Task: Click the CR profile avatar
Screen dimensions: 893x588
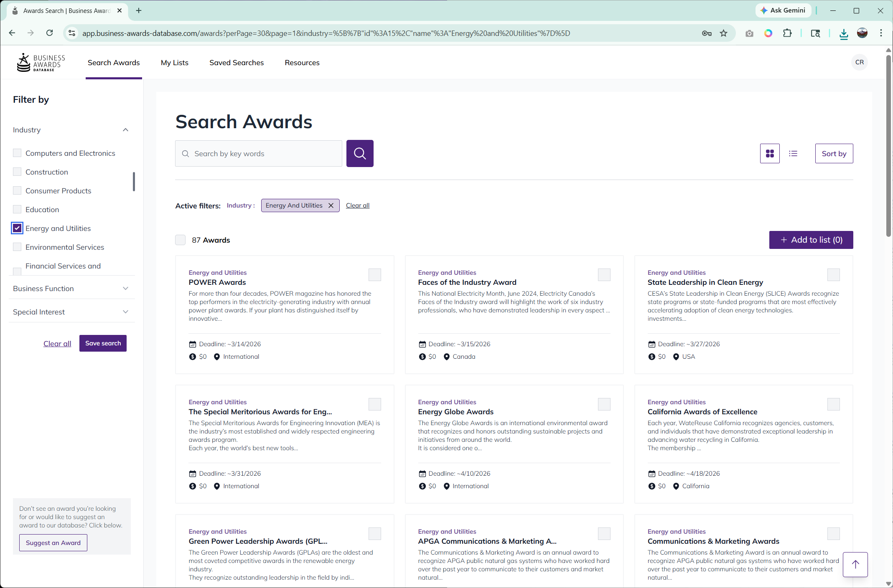Action: click(x=859, y=62)
